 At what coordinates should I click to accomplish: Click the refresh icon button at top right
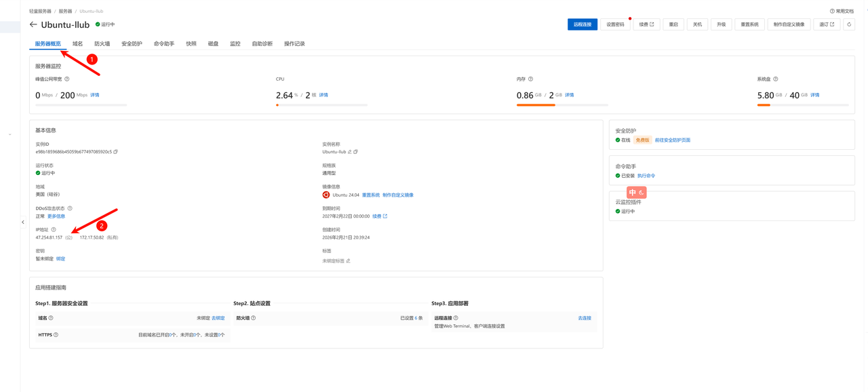pos(849,24)
